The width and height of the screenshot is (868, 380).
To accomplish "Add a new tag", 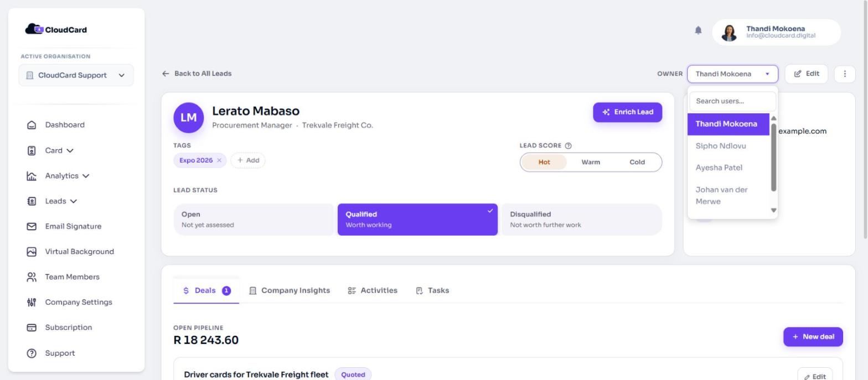I will (x=247, y=160).
